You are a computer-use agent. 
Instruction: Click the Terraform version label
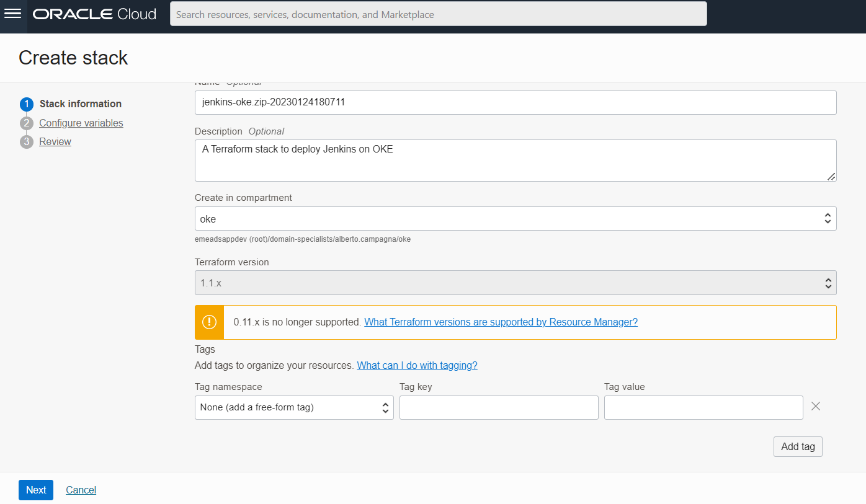tap(232, 262)
